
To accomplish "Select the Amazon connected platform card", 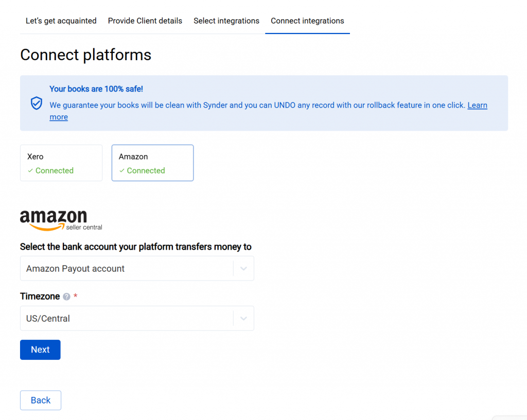I will tap(152, 163).
